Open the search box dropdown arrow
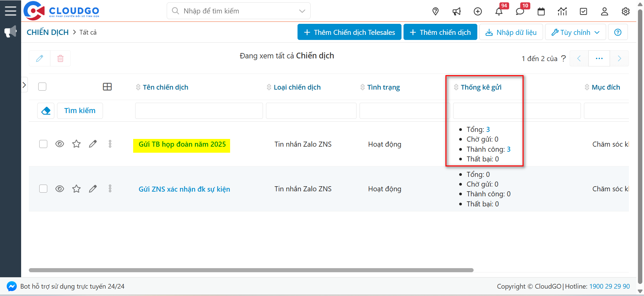Image resolution: width=644 pixels, height=296 pixels. pyautogui.click(x=302, y=11)
